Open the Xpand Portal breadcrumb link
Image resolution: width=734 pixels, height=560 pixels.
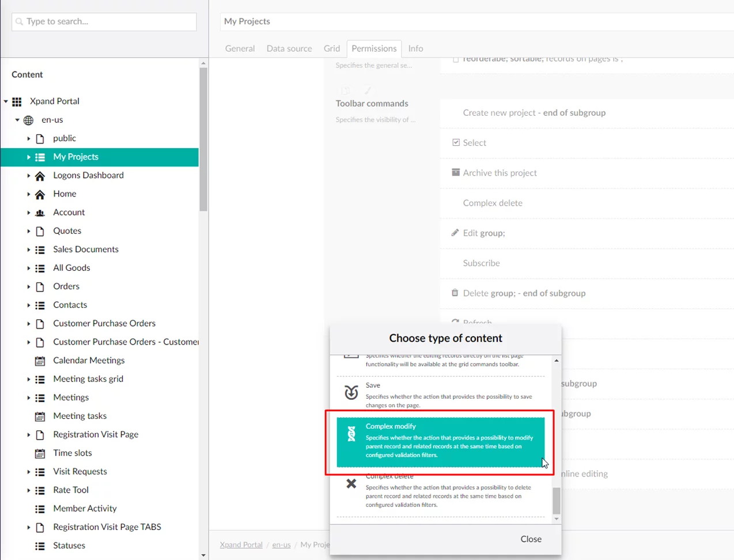(x=241, y=544)
